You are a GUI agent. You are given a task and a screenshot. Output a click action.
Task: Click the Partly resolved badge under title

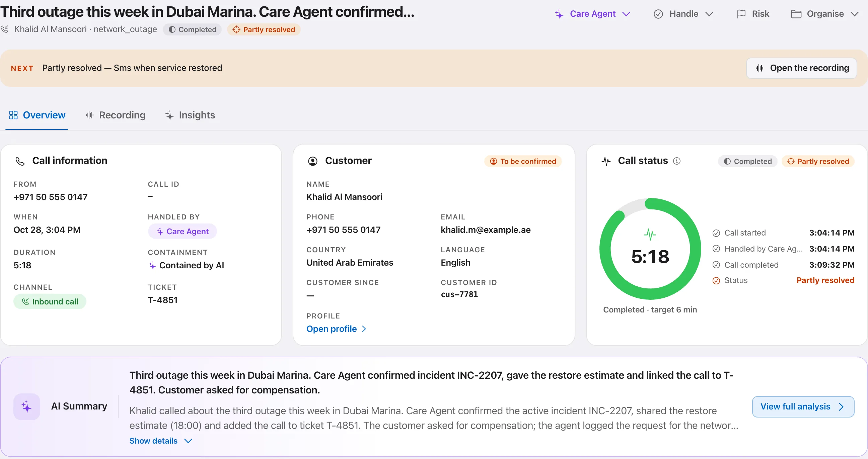tap(264, 30)
